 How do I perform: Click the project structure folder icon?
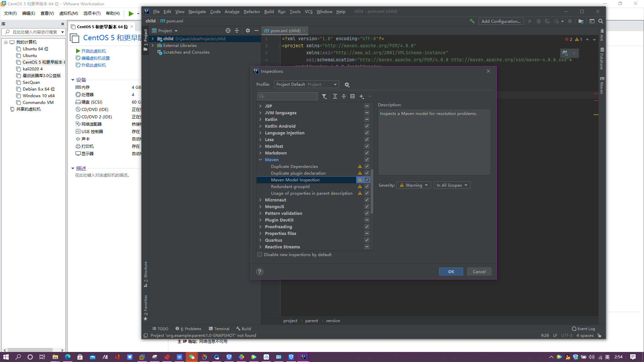581,21
